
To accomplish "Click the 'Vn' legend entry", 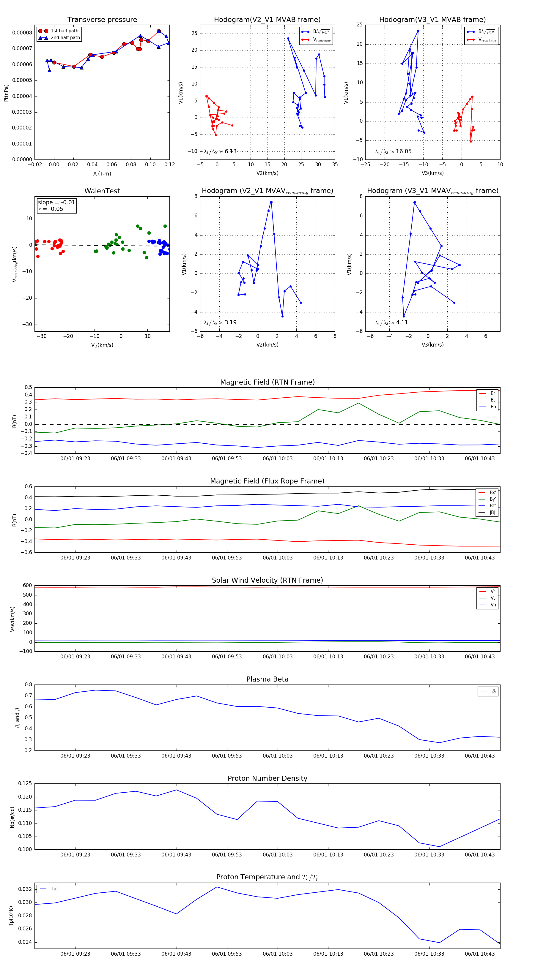I will pos(488,605).
